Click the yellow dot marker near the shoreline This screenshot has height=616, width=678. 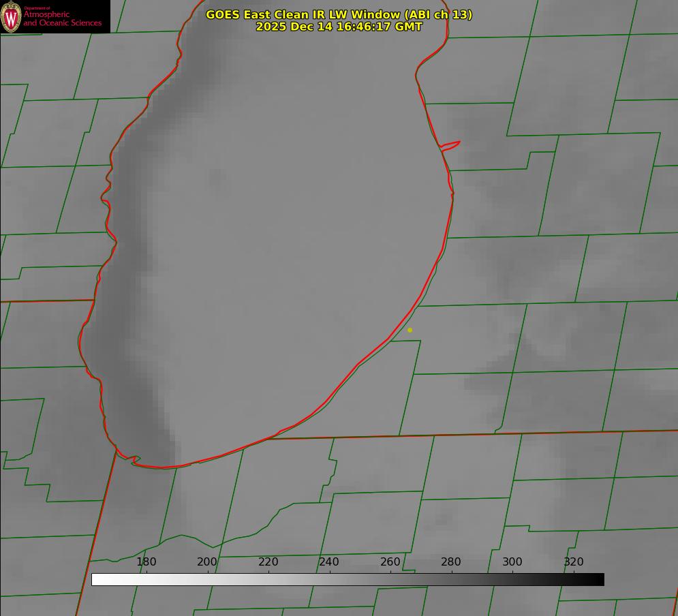(x=410, y=330)
